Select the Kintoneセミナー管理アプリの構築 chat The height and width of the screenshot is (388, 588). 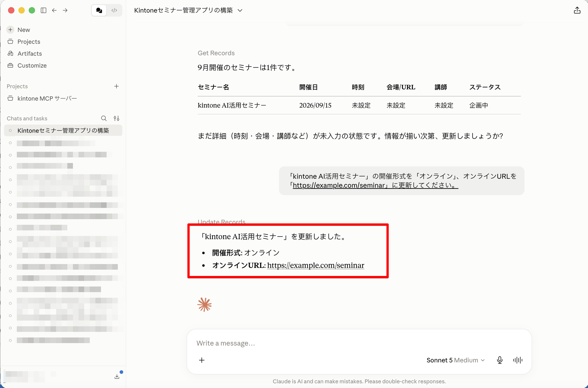click(x=63, y=130)
